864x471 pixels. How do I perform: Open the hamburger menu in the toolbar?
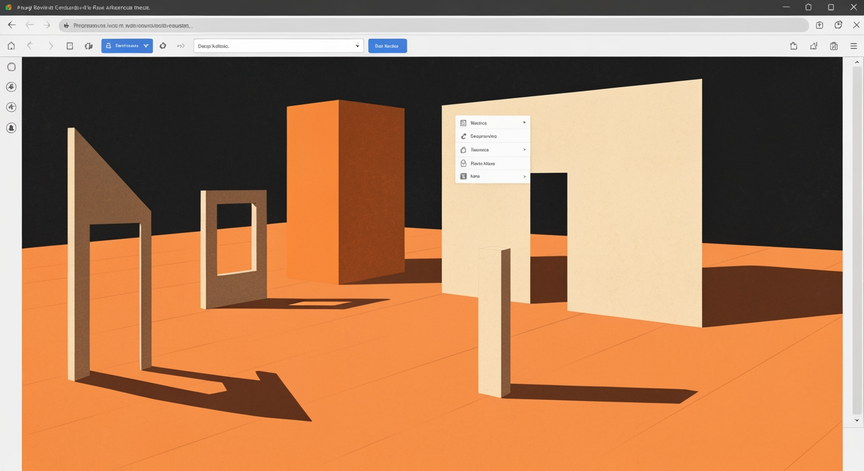(854, 46)
